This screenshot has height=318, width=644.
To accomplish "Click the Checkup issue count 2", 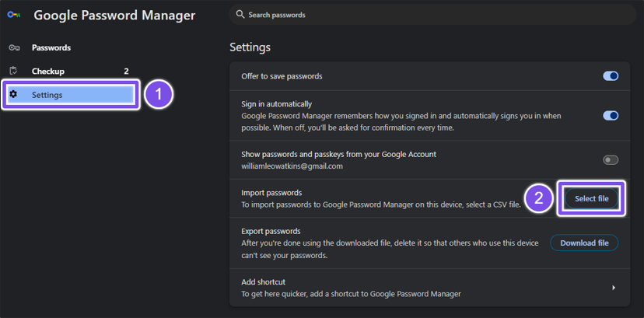I will (x=127, y=72).
